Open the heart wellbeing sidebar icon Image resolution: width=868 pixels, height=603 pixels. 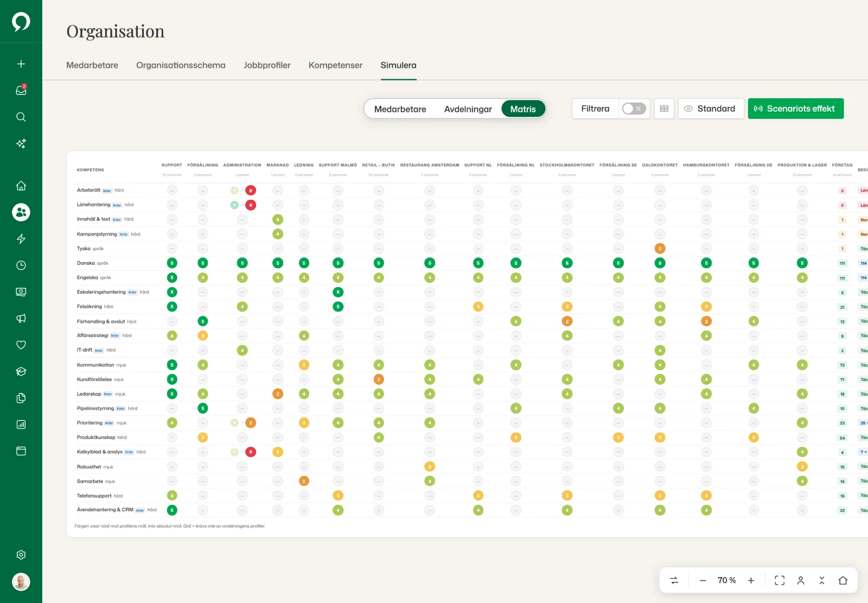coord(21,345)
